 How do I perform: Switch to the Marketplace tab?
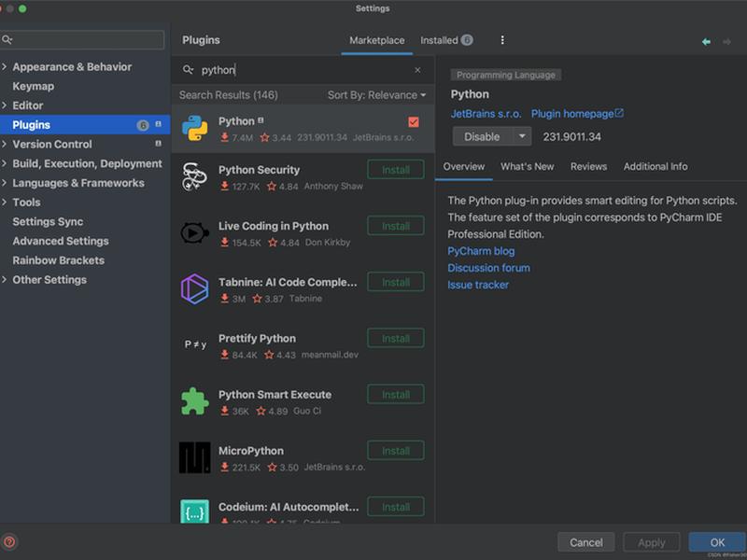coord(377,40)
